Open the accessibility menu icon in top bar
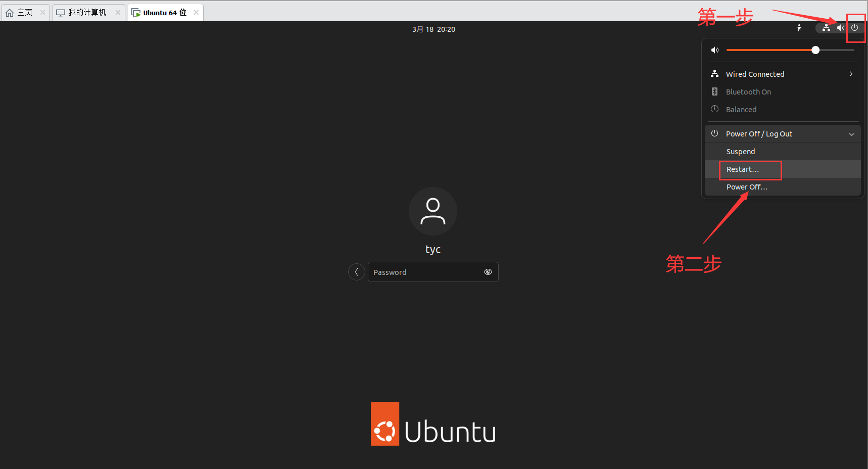Viewport: 868px width, 469px height. point(799,28)
